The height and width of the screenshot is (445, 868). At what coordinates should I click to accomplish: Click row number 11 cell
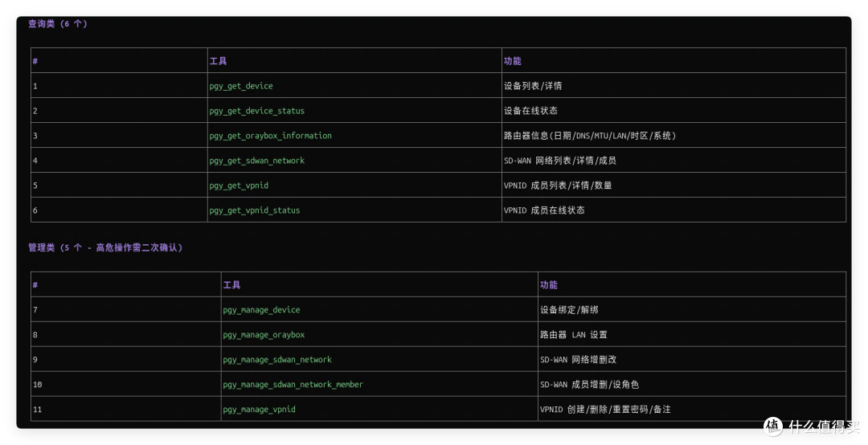125,410
